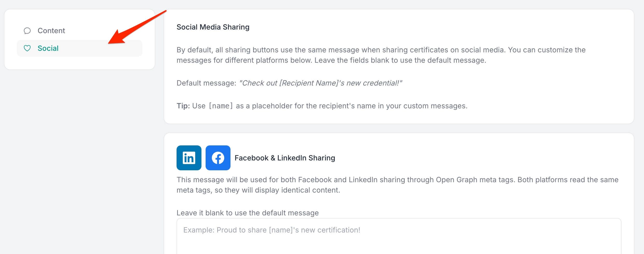This screenshot has height=254, width=644.
Task: Select the Social tab in sidebar
Action: point(48,48)
